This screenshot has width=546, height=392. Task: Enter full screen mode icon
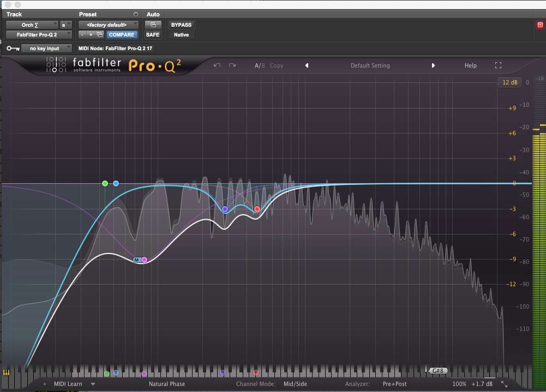pyautogui.click(x=499, y=65)
